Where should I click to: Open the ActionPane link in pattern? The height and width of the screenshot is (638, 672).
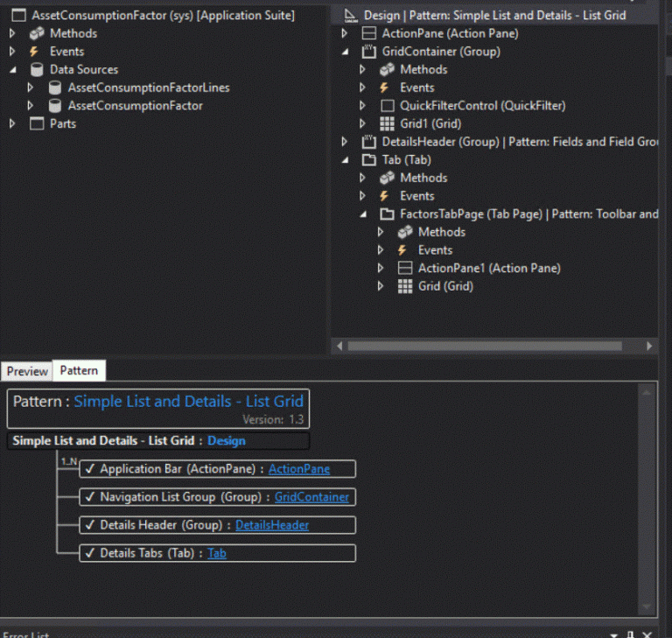[298, 469]
